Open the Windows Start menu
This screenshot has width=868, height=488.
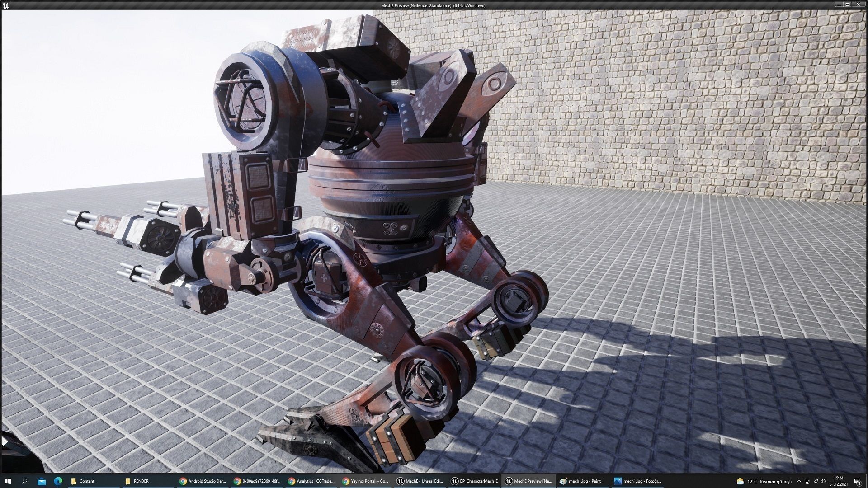(8, 481)
